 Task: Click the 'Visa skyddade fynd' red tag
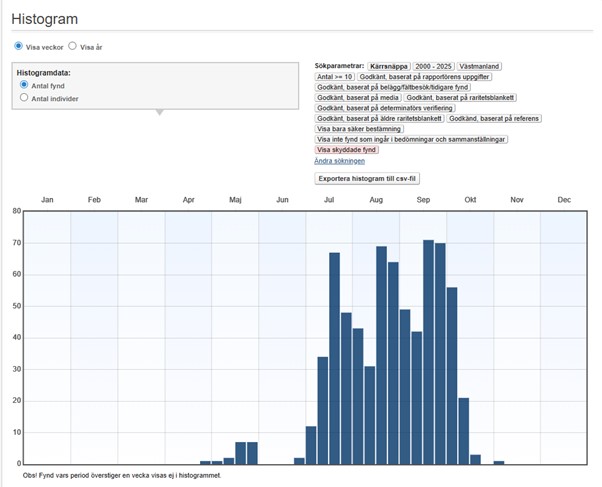347,150
